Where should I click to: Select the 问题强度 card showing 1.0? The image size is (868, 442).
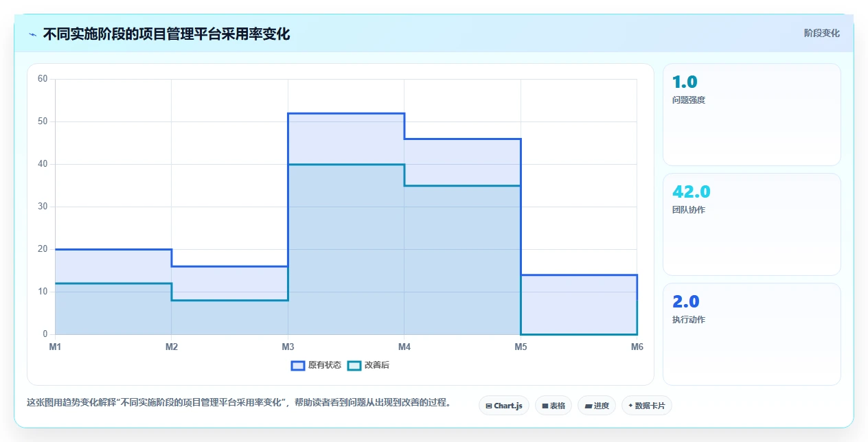751,115
